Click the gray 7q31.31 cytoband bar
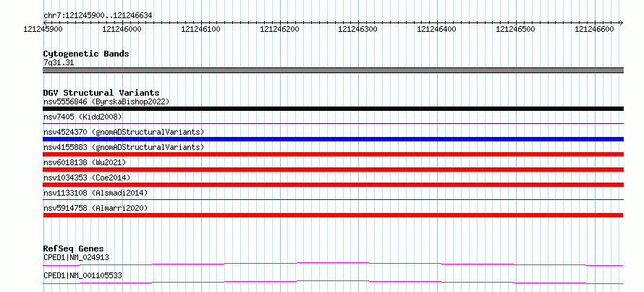 333,70
